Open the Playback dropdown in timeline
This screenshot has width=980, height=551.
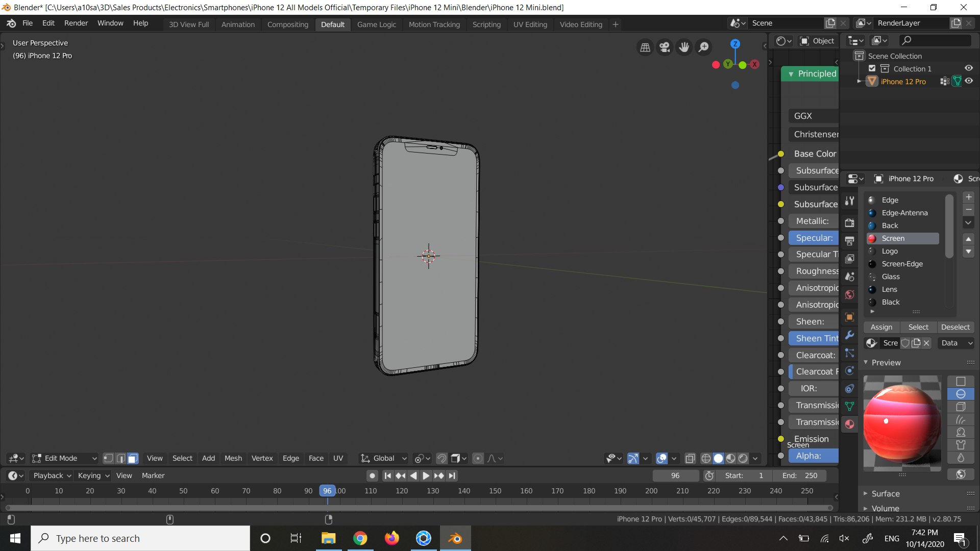pos(52,475)
